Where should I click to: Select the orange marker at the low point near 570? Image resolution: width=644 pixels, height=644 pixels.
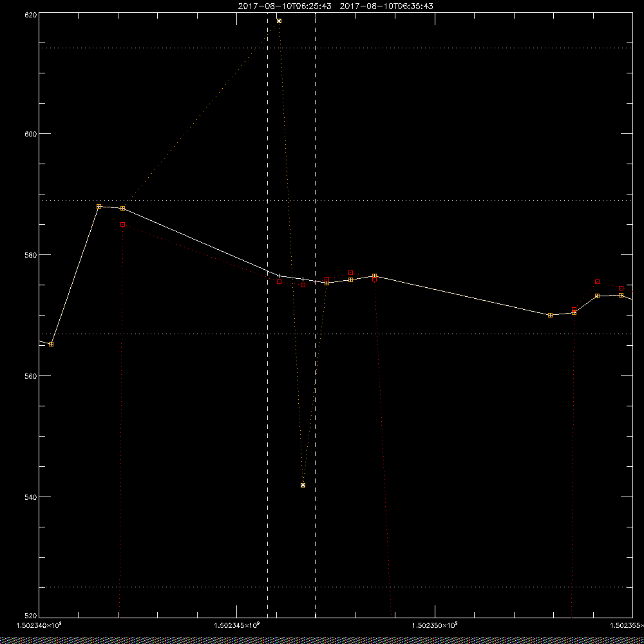551,315
